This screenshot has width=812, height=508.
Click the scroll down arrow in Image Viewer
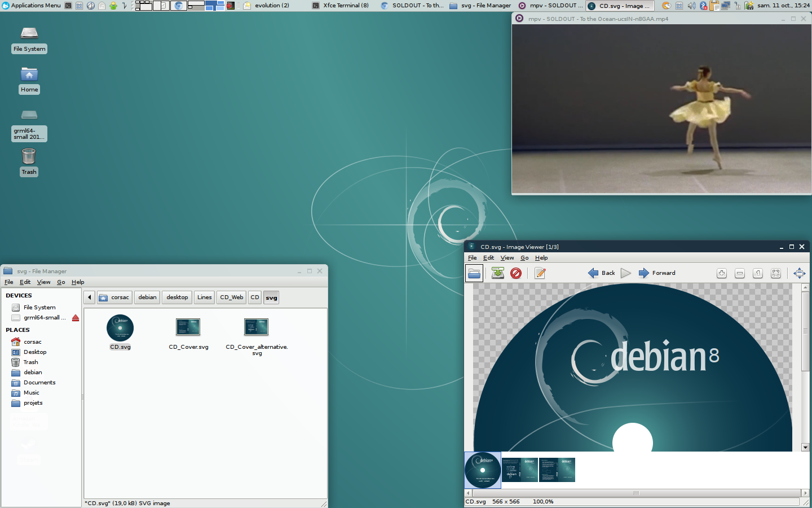pyautogui.click(x=806, y=447)
